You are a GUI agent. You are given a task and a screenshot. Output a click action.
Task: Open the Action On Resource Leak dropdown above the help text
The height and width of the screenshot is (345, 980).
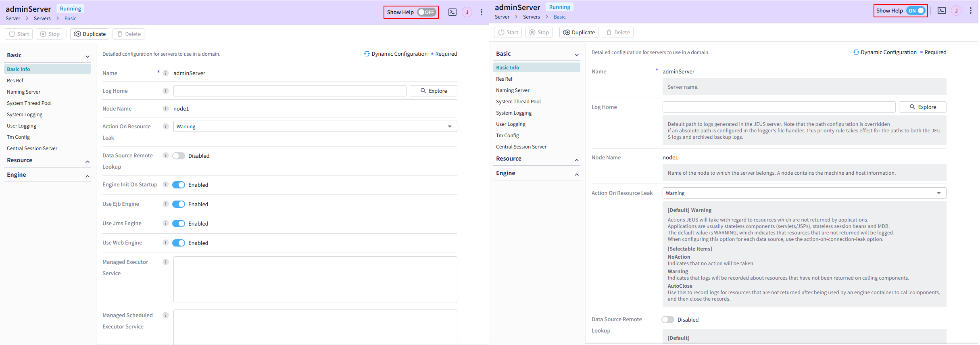point(804,193)
